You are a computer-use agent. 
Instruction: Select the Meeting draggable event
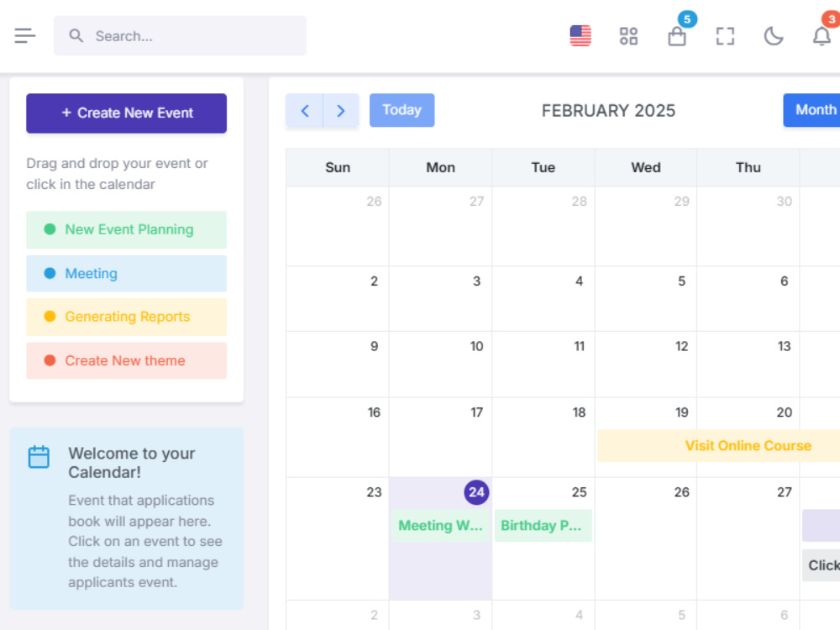click(127, 273)
